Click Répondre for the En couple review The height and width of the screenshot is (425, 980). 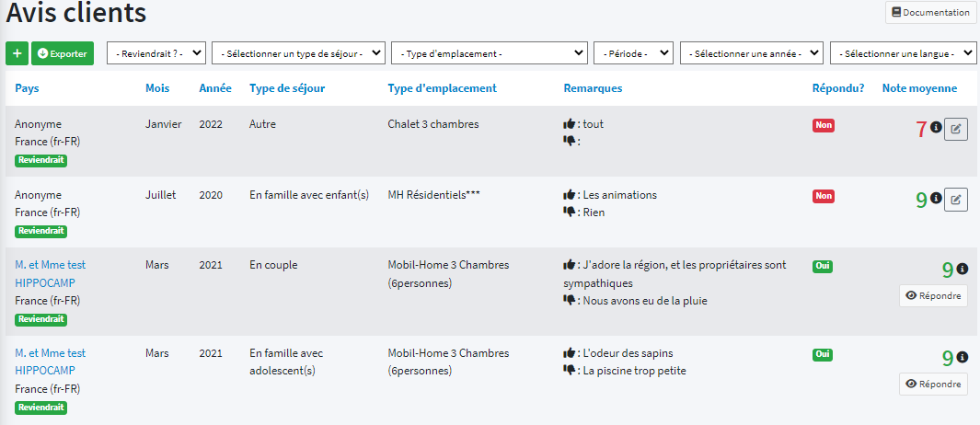[x=933, y=296]
